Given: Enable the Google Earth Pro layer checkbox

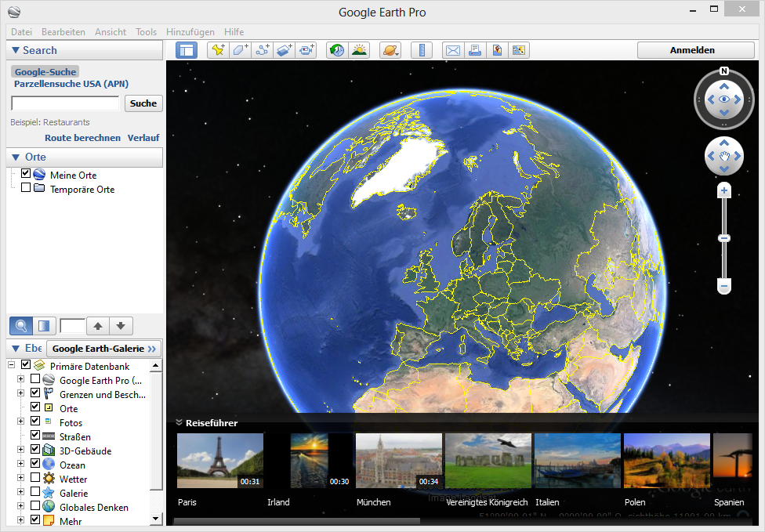Looking at the screenshot, I should tap(35, 378).
